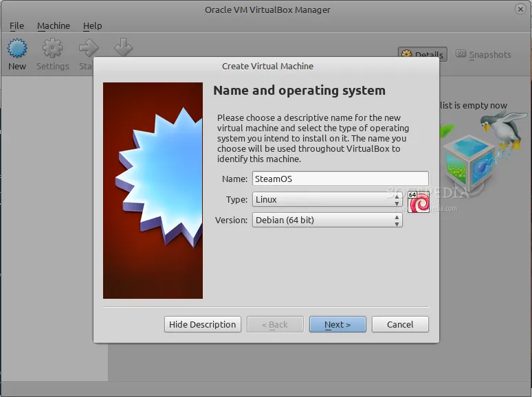Close the Oracle VM VirtualBox Manager window
Viewport: 532px width, 397px height.
tap(522, 9)
